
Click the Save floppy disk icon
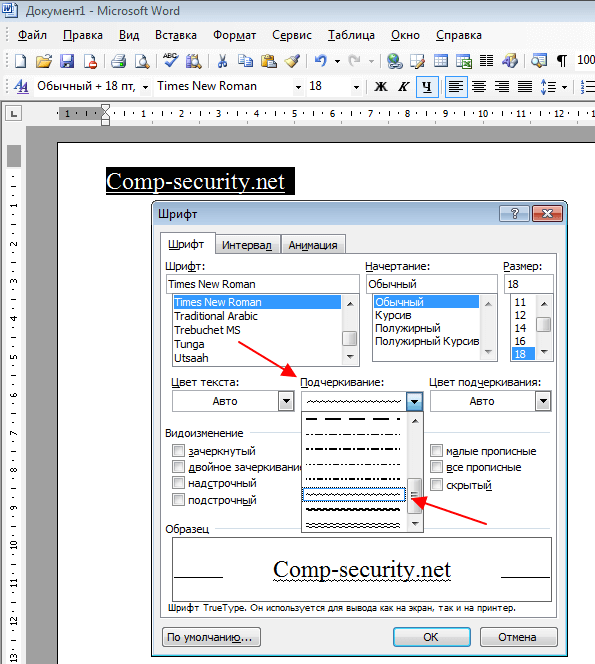(x=67, y=61)
